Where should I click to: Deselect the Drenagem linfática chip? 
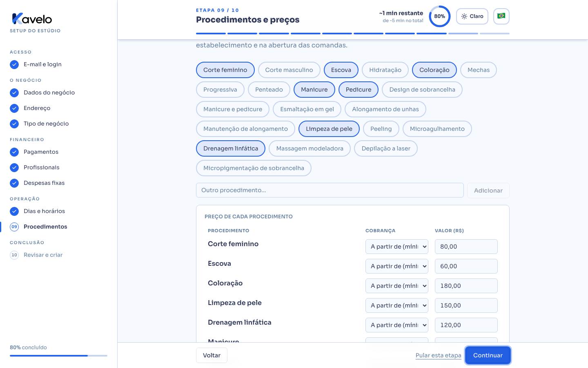point(231,148)
